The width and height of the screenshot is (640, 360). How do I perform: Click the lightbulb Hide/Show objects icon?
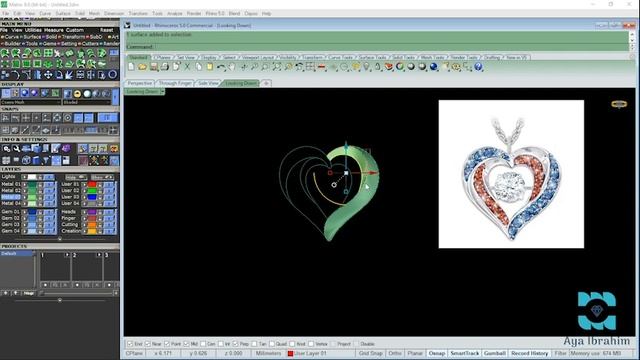pos(366,67)
